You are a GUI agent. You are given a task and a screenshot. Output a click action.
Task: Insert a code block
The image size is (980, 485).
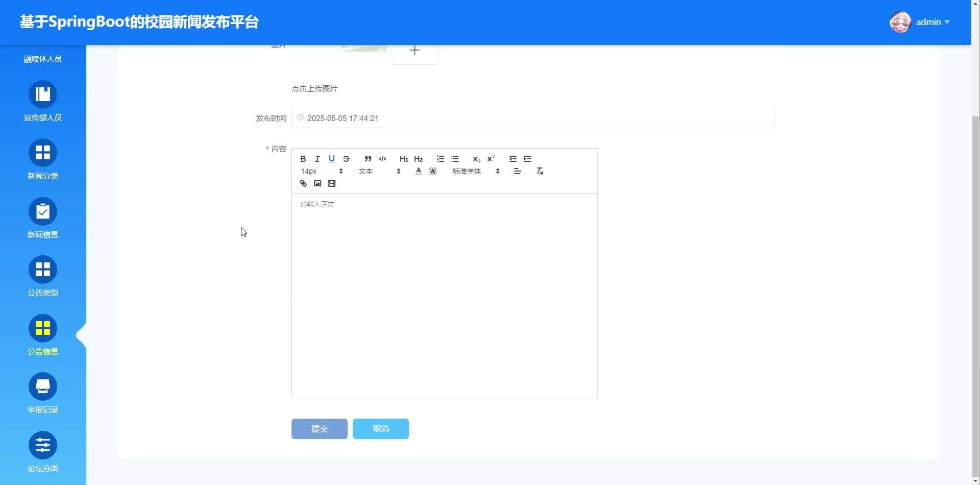(382, 159)
